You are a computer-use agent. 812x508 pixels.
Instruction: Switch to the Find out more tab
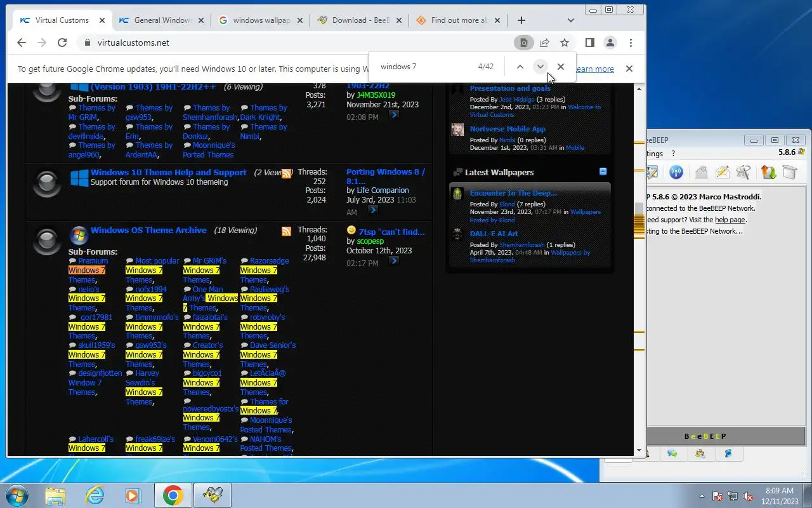459,20
